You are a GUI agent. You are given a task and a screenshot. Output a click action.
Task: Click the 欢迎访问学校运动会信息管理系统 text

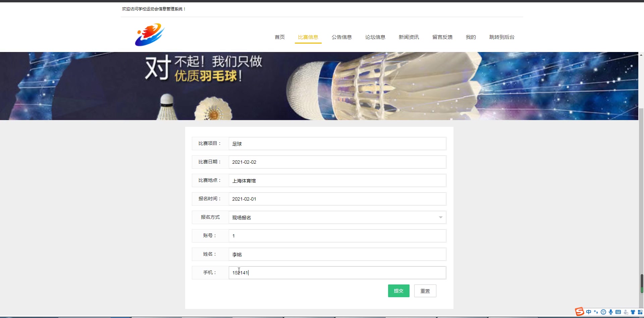pos(154,9)
